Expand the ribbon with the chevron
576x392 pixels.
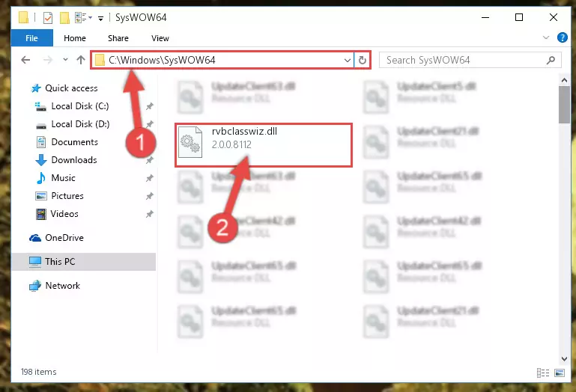click(x=546, y=37)
